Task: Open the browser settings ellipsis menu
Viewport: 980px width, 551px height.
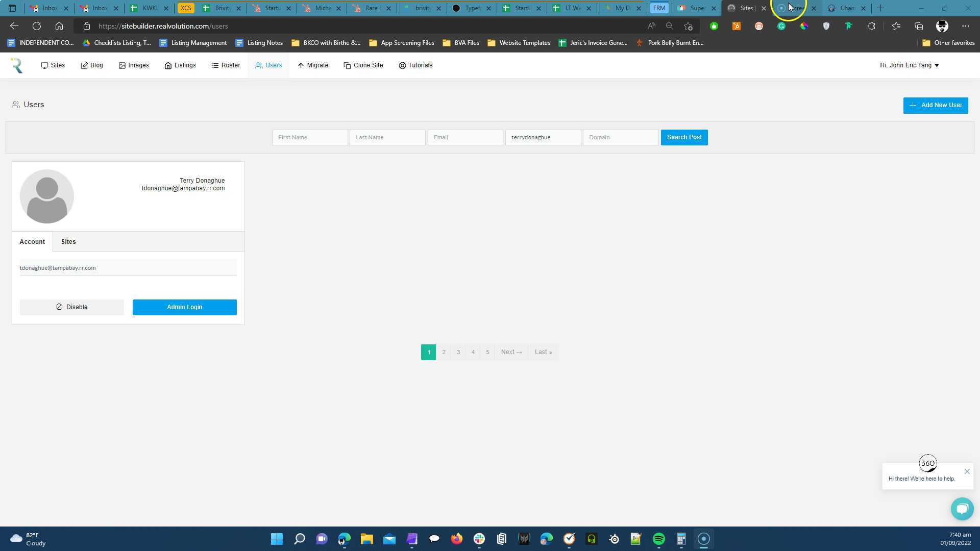Action: pos(966,26)
